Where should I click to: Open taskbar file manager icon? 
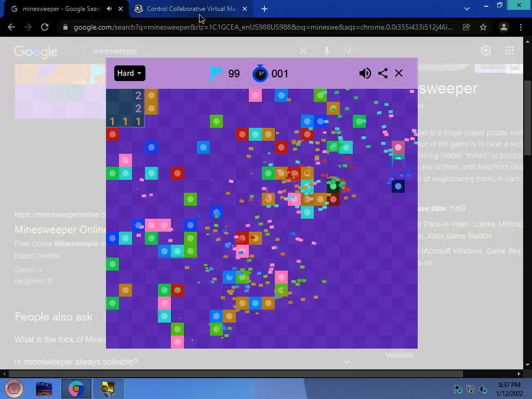coord(44,389)
